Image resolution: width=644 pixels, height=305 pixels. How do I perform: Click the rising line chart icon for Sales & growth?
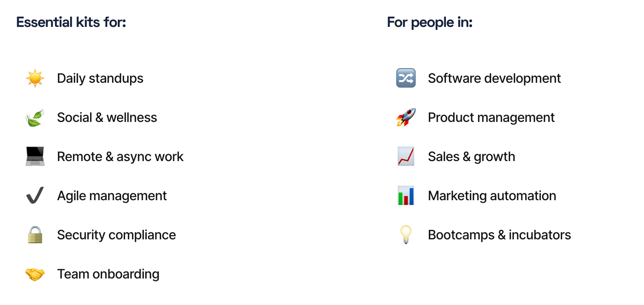click(x=406, y=156)
